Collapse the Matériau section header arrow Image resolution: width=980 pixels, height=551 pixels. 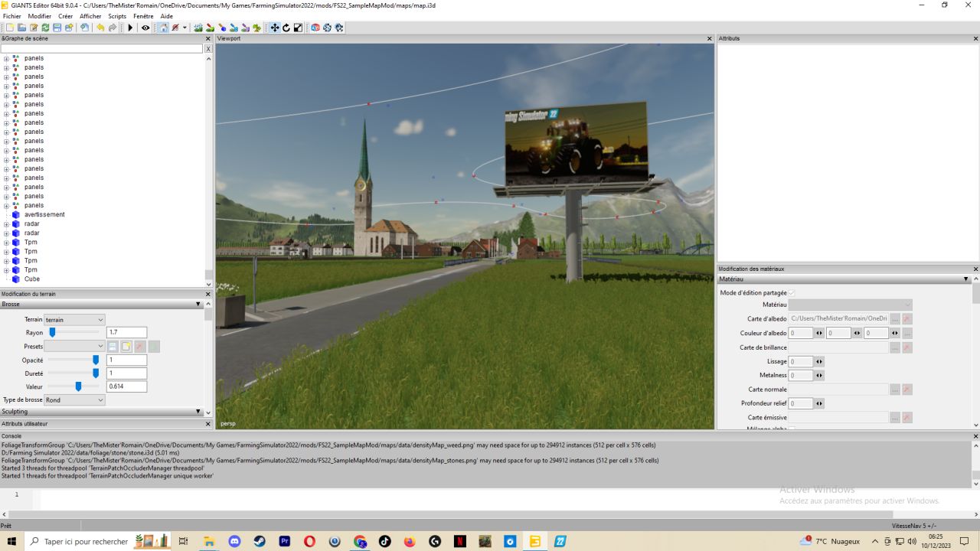coord(966,279)
